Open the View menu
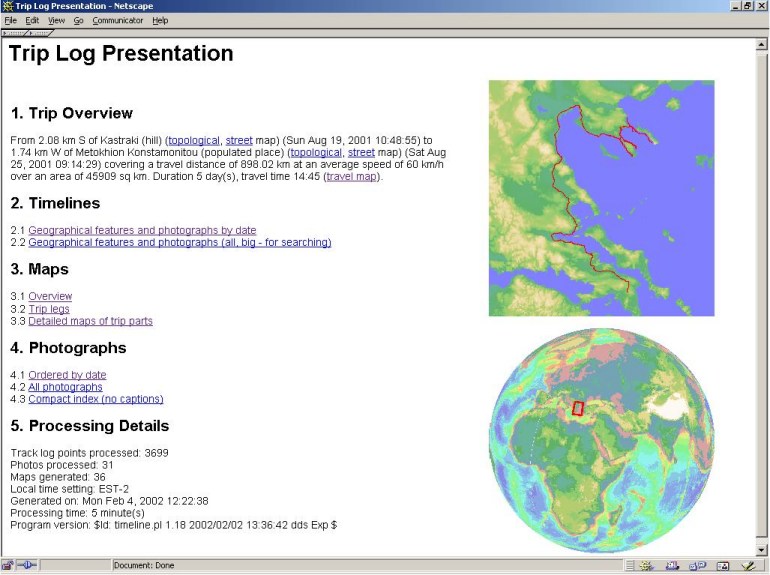The image size is (770, 575). pyautogui.click(x=56, y=20)
